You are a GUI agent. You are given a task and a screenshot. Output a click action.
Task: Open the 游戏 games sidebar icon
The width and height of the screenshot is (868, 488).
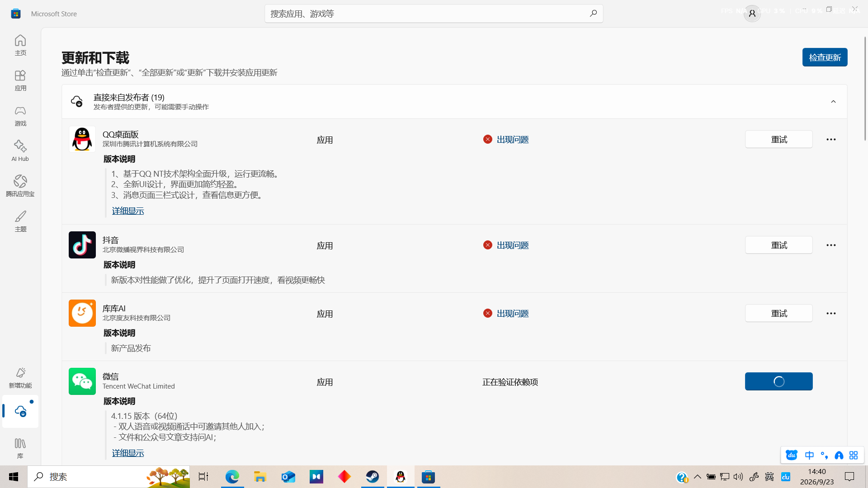click(20, 116)
